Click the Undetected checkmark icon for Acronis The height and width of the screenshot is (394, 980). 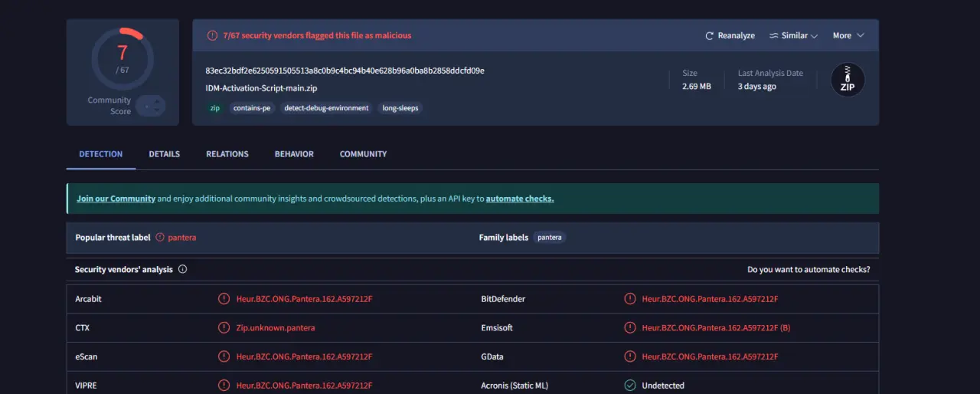629,386
